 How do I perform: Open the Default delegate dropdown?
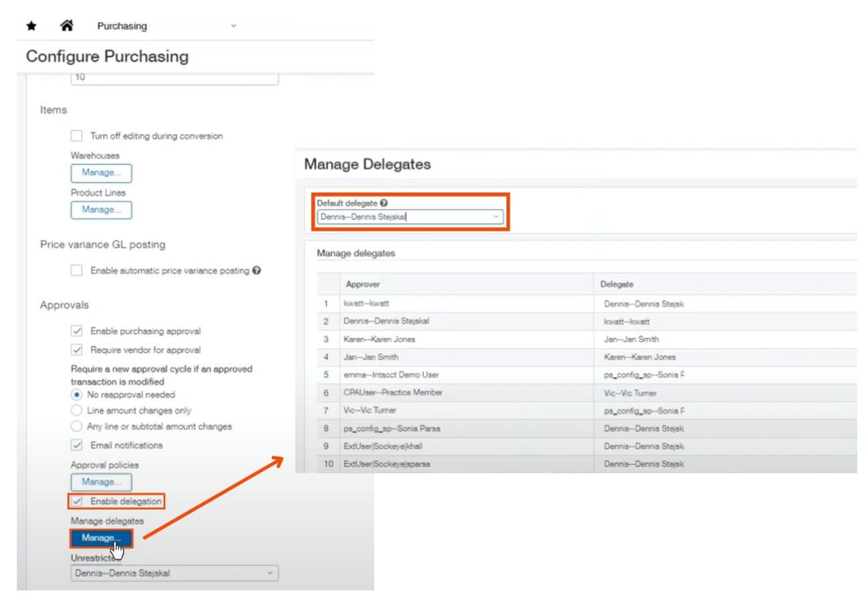click(410, 217)
